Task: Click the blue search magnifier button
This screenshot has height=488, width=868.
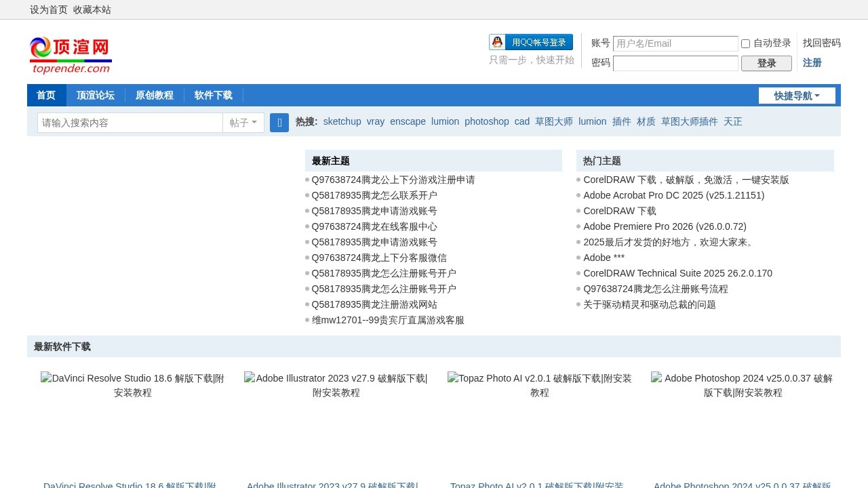Action: click(279, 123)
